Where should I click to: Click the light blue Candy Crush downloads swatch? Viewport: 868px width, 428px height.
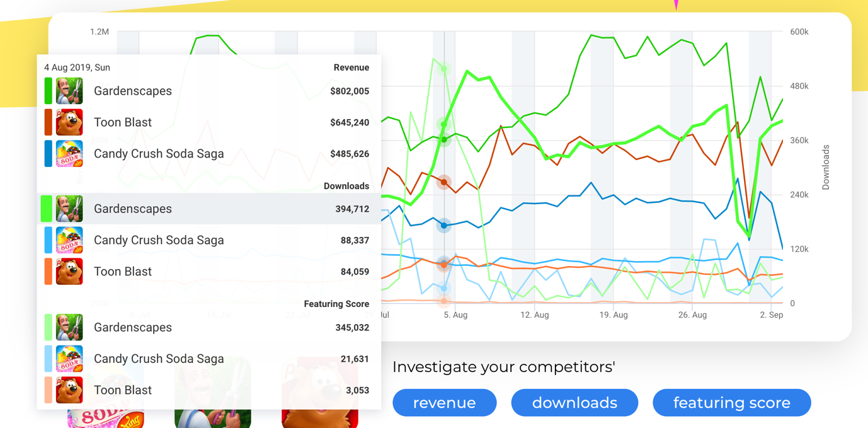click(49, 240)
